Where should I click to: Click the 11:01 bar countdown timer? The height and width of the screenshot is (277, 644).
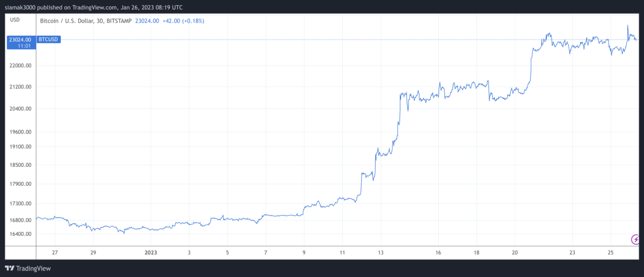click(x=25, y=46)
